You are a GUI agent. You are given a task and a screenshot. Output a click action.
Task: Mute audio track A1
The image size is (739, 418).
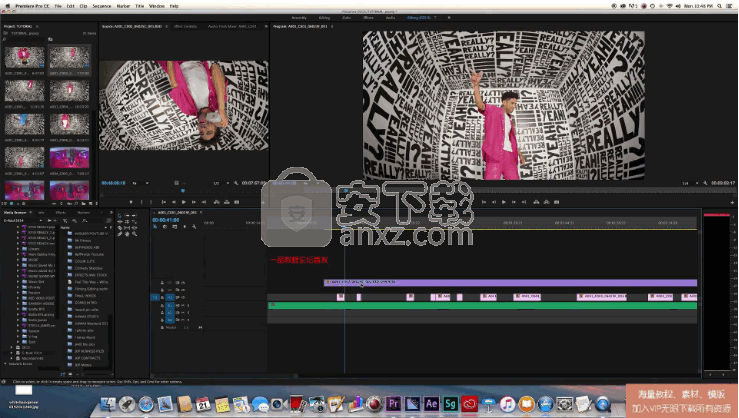pyautogui.click(x=183, y=305)
